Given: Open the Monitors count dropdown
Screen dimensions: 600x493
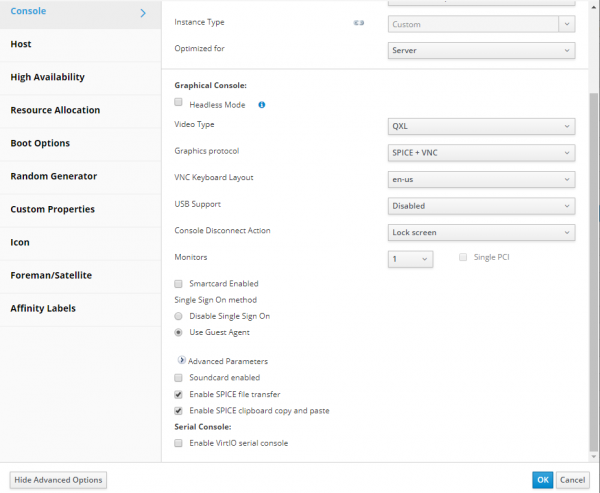Looking at the screenshot, I should (410, 259).
